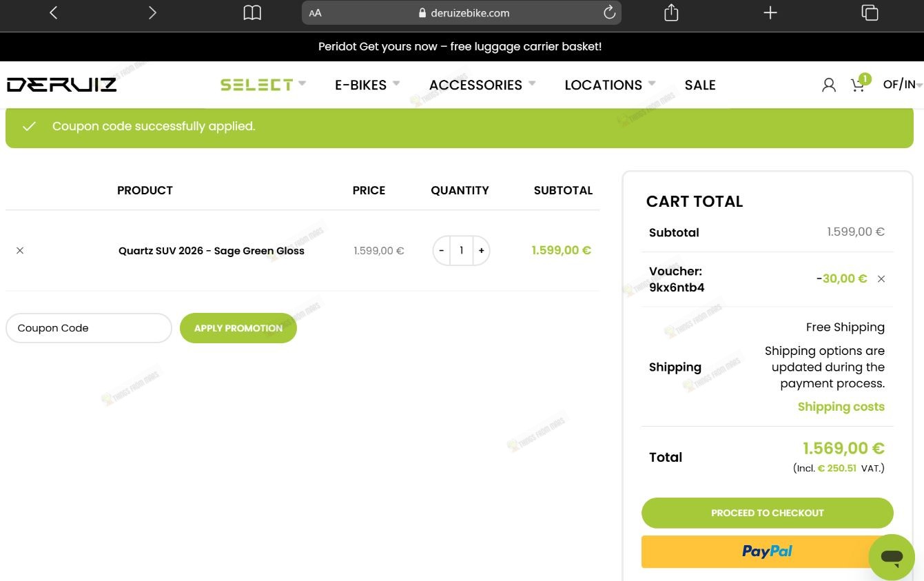
Task: Show all Safari tabs overview
Action: [x=870, y=12]
